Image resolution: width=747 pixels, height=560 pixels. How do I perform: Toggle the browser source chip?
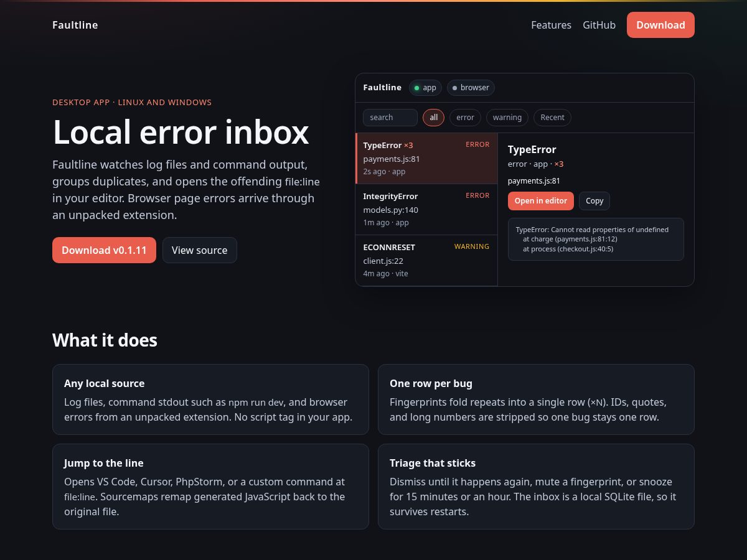(471, 88)
